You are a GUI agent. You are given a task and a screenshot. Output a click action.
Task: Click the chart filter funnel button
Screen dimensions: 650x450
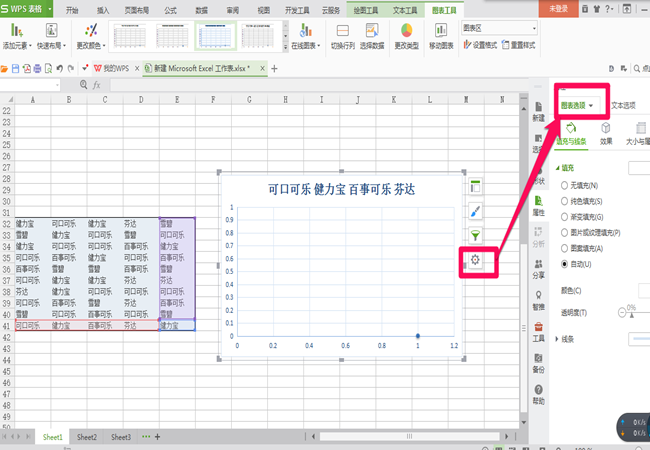point(475,236)
